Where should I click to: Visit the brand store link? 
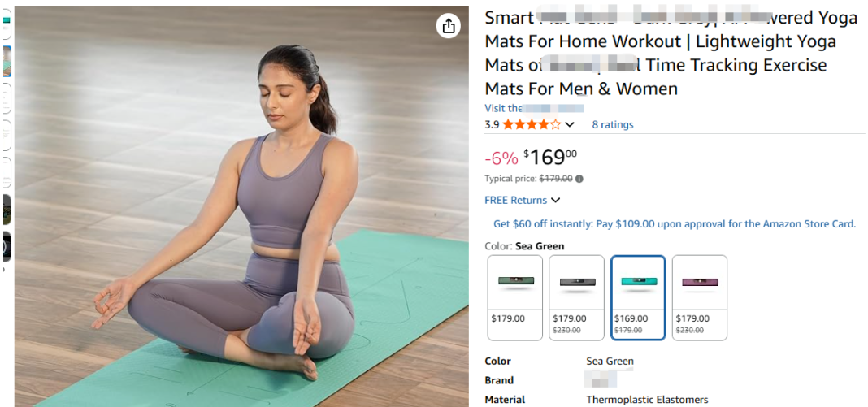534,108
